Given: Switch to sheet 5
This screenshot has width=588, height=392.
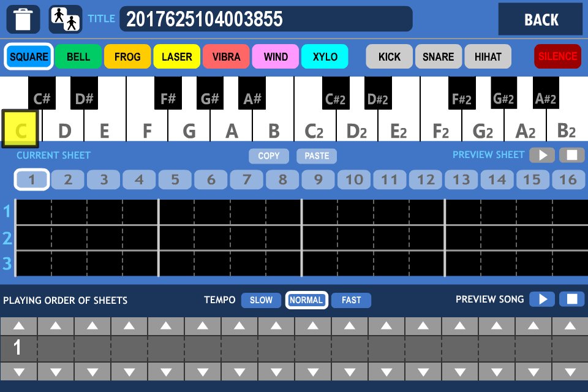Looking at the screenshot, I should click(175, 179).
